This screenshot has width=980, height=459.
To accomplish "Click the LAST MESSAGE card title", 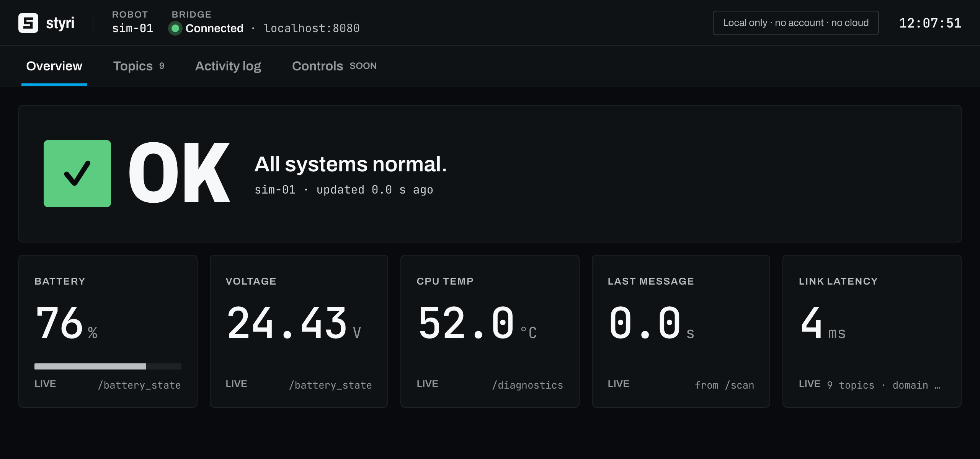I will point(651,281).
